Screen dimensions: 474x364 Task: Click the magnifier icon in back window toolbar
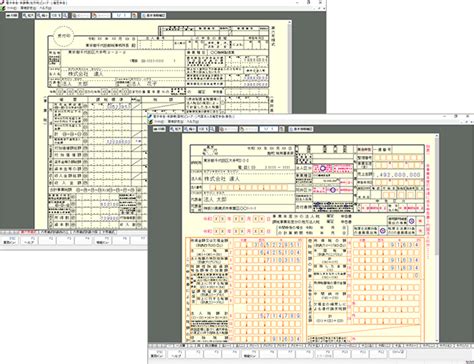click(x=65, y=15)
